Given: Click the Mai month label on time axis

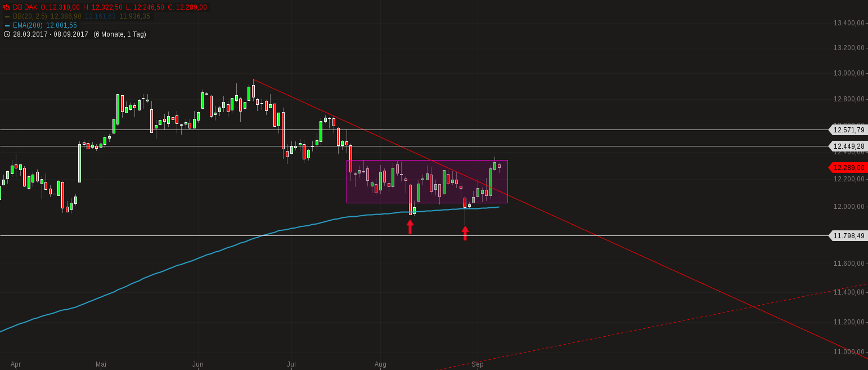Looking at the screenshot, I should click(x=101, y=364).
